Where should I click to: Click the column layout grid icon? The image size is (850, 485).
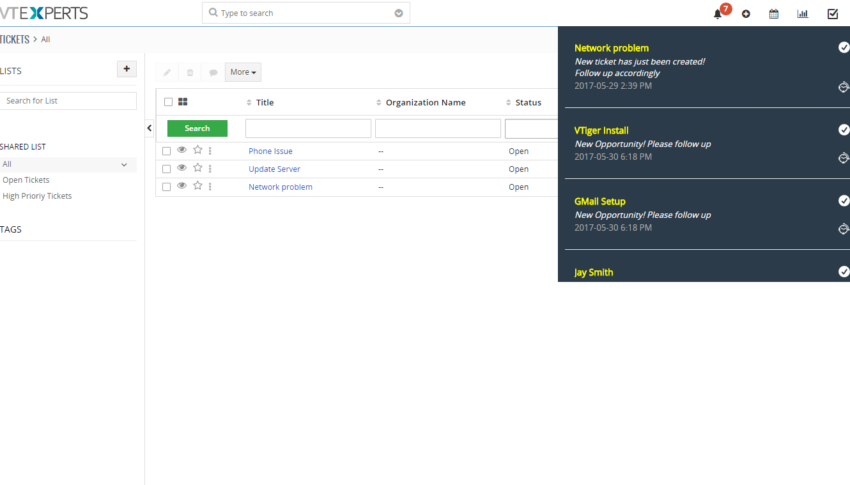click(183, 101)
